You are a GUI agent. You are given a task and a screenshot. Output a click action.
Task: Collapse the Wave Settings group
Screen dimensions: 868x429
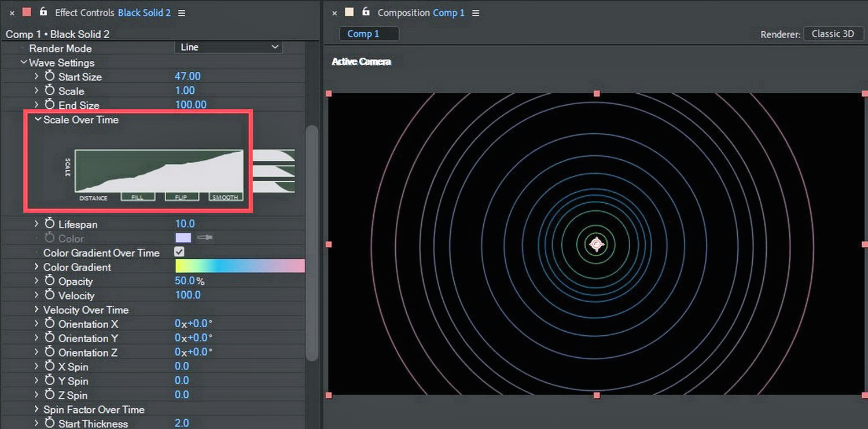[x=24, y=63]
